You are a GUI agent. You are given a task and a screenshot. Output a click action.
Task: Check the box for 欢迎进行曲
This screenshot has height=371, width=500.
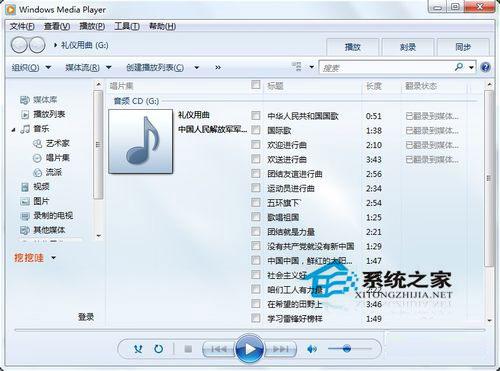[x=256, y=144]
